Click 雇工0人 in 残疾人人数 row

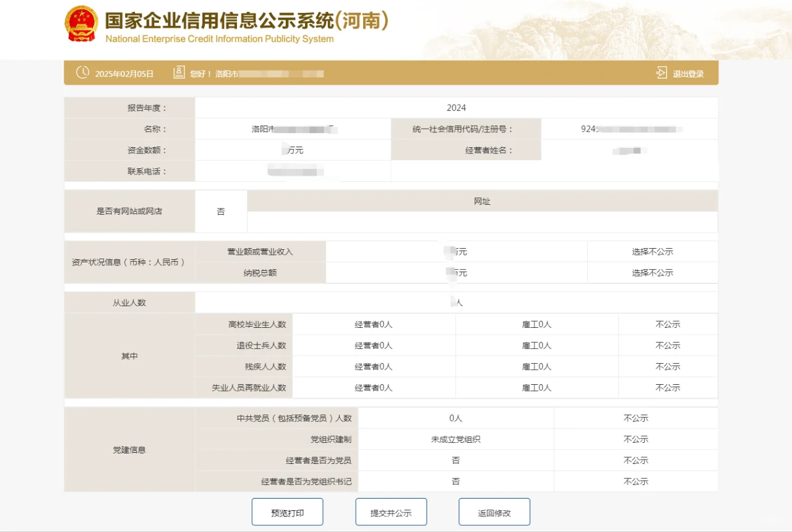click(x=536, y=366)
